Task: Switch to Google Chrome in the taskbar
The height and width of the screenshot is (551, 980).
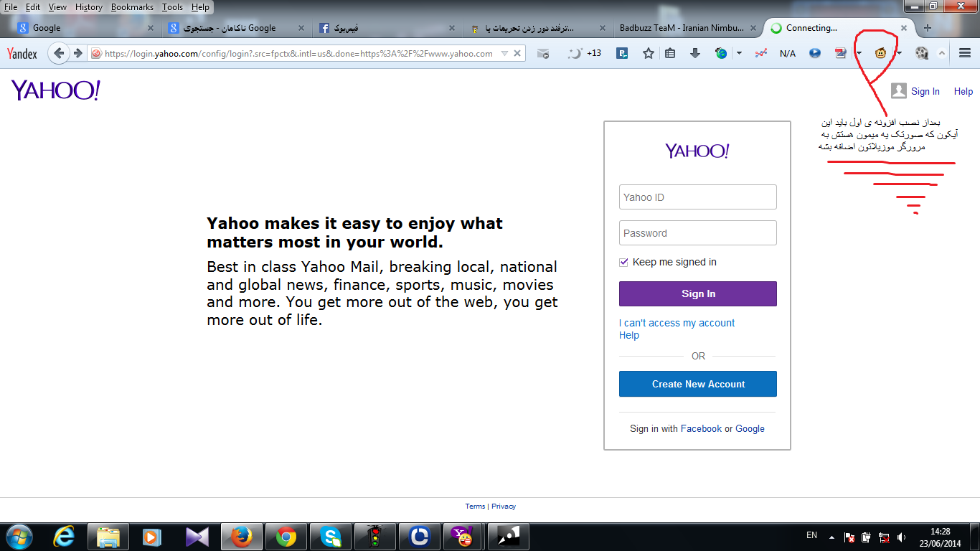Action: point(286,536)
